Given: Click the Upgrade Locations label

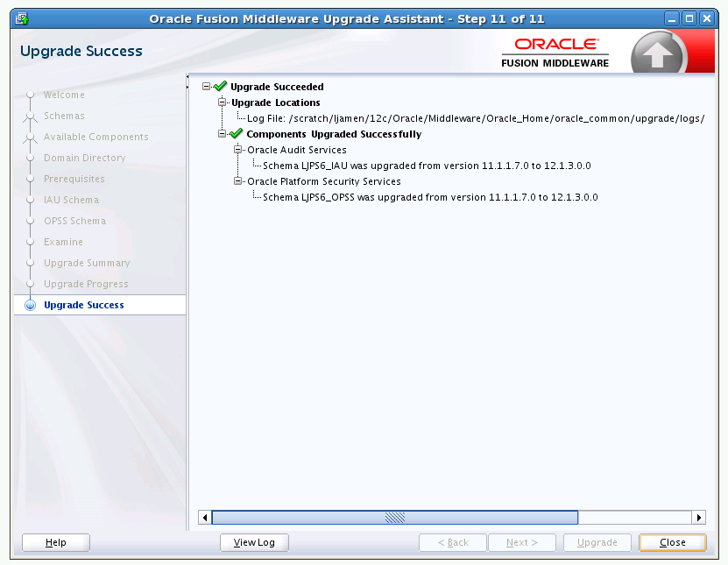Looking at the screenshot, I should (276, 102).
